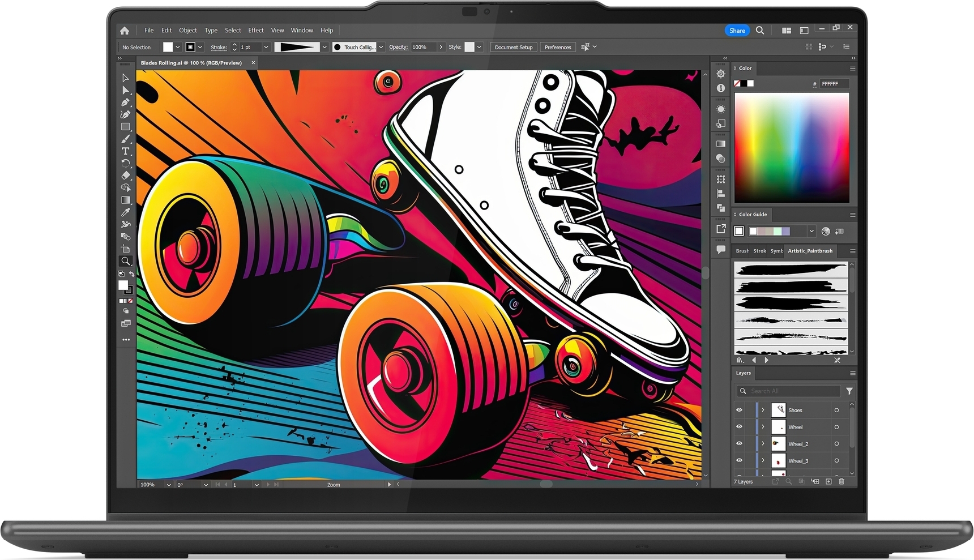
Task: Click the Share button
Action: point(737,30)
